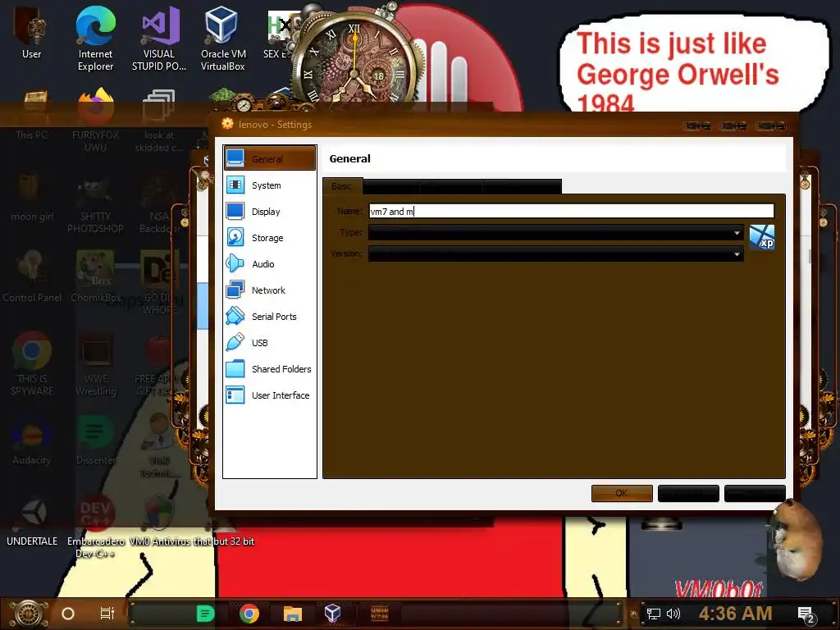Open Task View on the taskbar
The image size is (840, 630).
tap(107, 614)
